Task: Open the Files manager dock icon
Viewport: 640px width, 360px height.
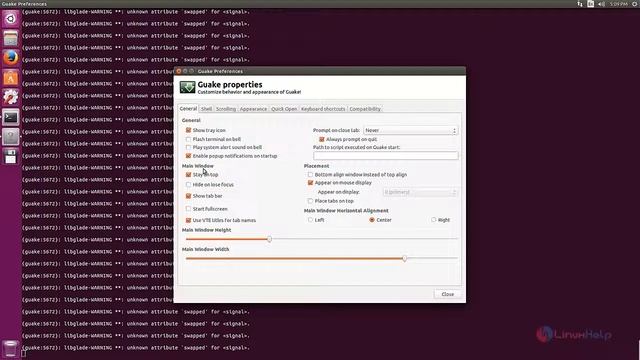Action: pos(11,38)
